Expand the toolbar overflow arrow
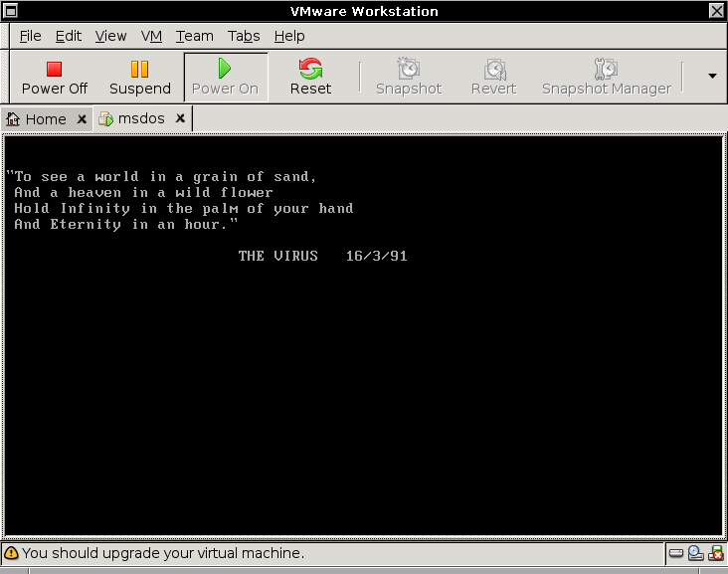728x574 pixels. (712, 76)
